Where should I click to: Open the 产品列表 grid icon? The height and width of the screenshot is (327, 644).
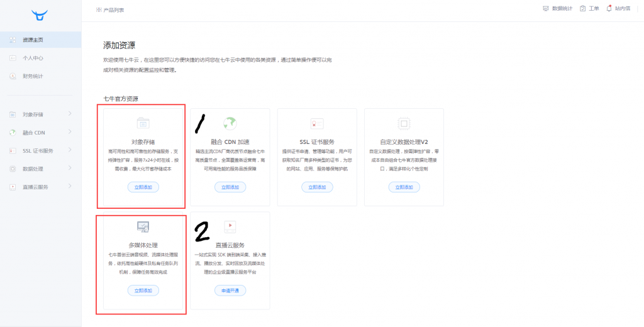click(98, 10)
